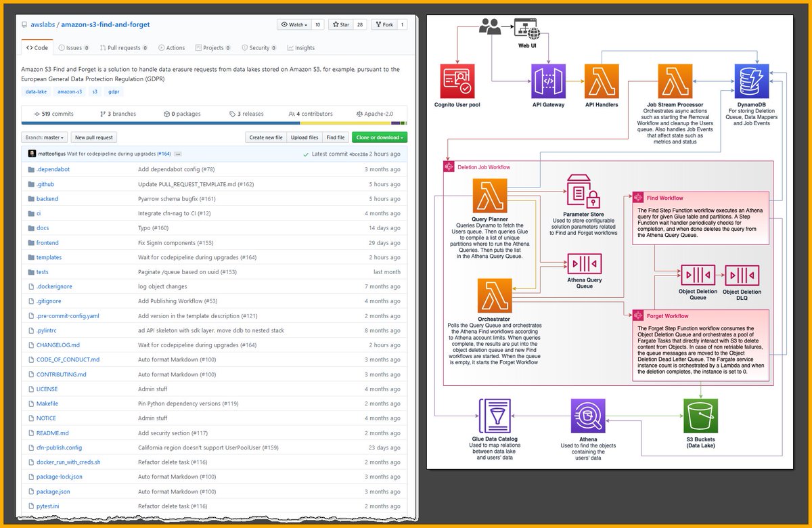Open amazon-s3-find-and-forget repository link
This screenshot has width=812, height=528.
click(x=106, y=24)
